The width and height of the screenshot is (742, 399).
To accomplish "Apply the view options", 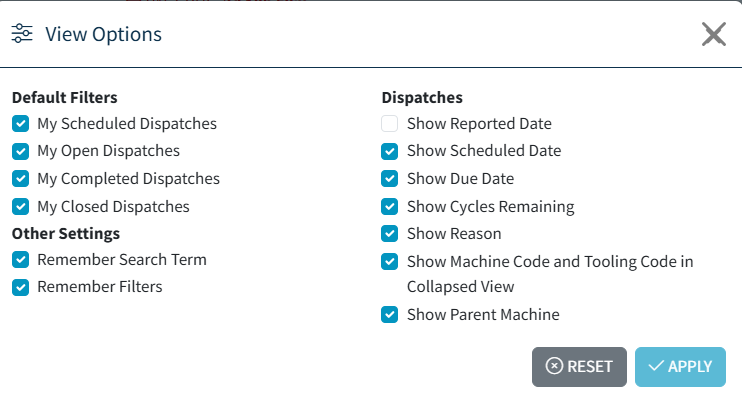I will (680, 367).
